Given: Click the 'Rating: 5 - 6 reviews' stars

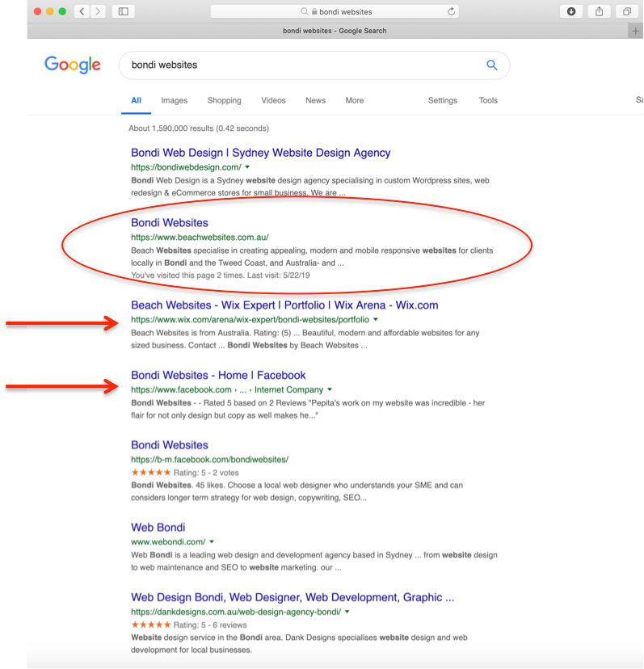Looking at the screenshot, I should click(150, 625).
